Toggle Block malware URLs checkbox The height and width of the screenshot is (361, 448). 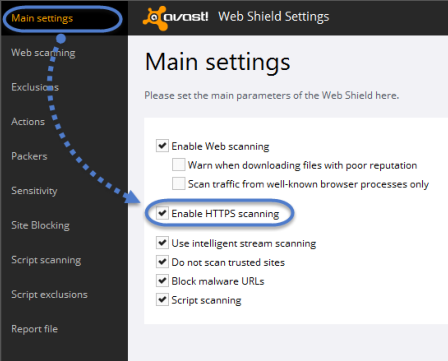[x=162, y=281]
